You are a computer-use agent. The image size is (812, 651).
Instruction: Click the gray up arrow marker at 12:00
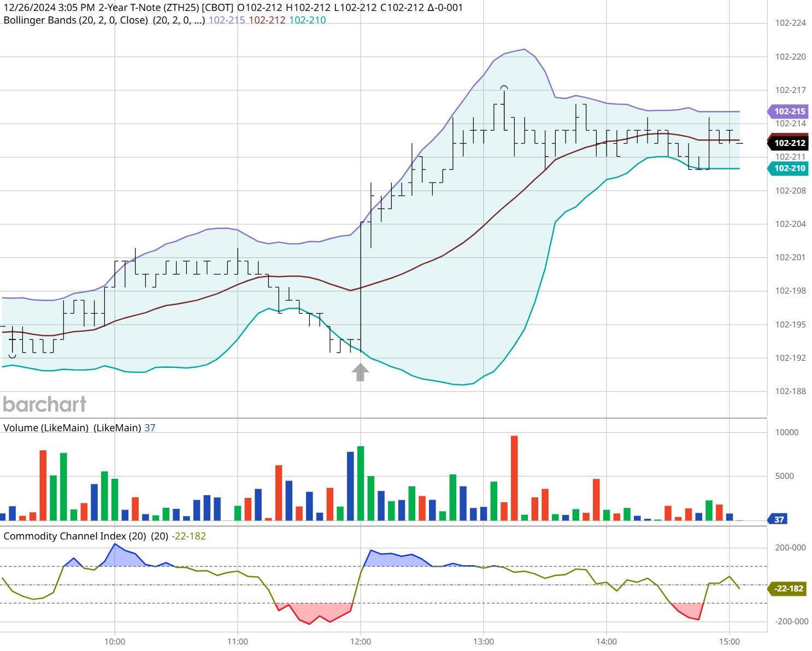[x=360, y=373]
